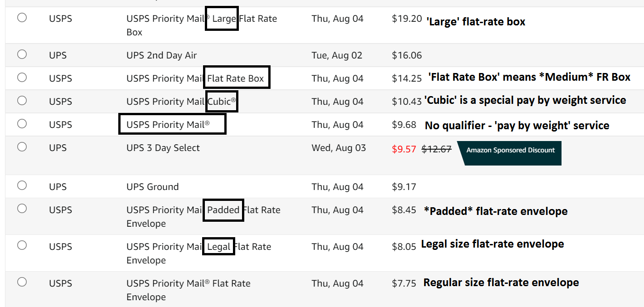Select the $14.25 Flat Rate Box radio button
This screenshot has width=644, height=307.
point(22,78)
